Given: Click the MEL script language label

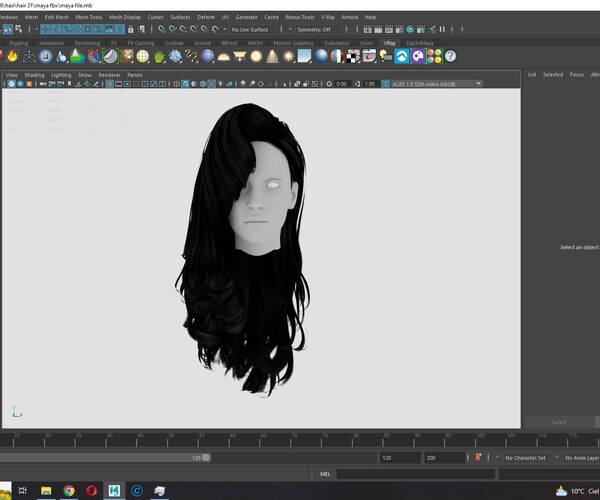Looking at the screenshot, I should 324,474.
